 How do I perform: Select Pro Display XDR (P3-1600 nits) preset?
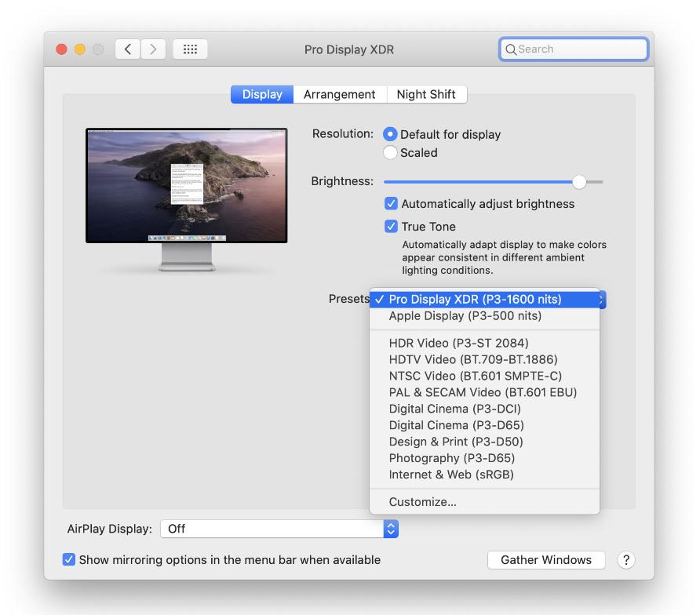coord(485,299)
